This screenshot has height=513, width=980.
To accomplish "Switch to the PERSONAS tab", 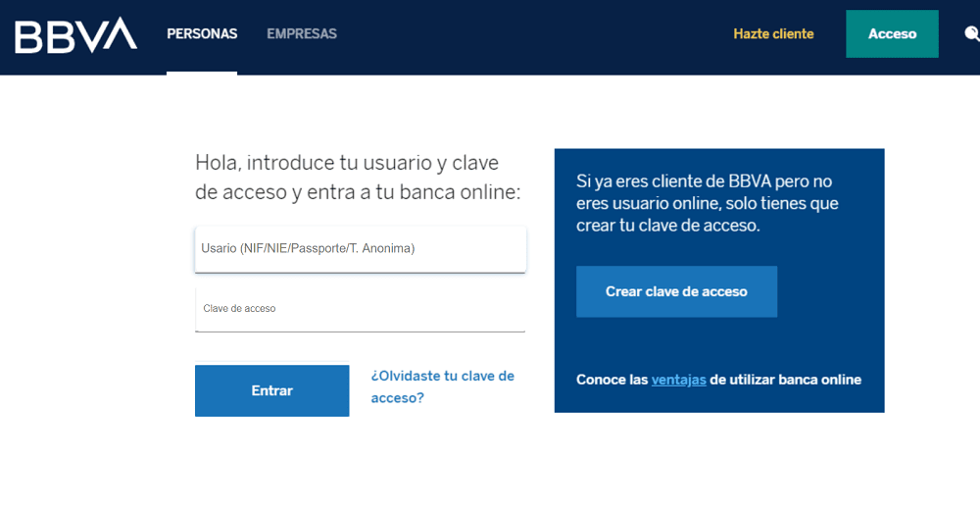I will coord(202,33).
